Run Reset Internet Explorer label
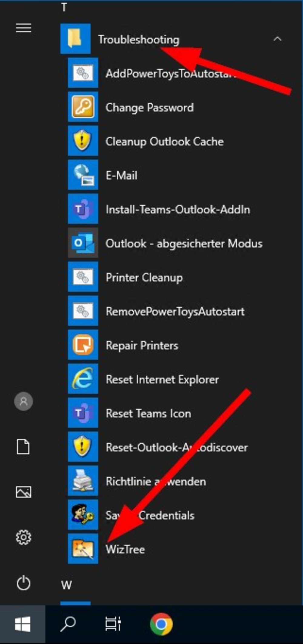Viewport: 303px width, 644px height. pos(162,379)
